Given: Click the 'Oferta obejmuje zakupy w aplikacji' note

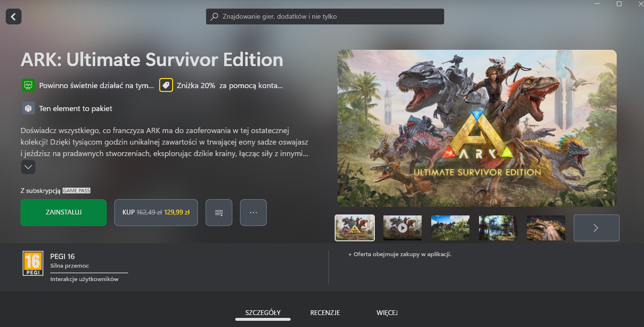Looking at the screenshot, I should tap(400, 254).
